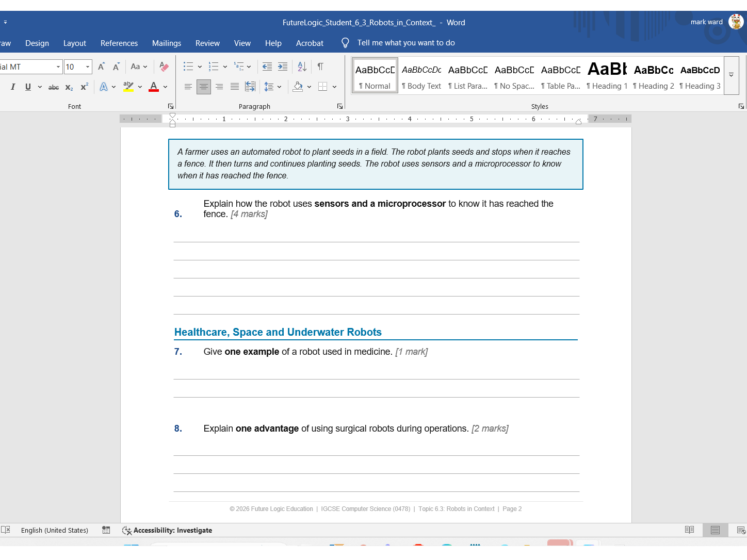Image resolution: width=747 pixels, height=560 pixels.
Task: Switch to Read Mode view
Action: pos(689,530)
